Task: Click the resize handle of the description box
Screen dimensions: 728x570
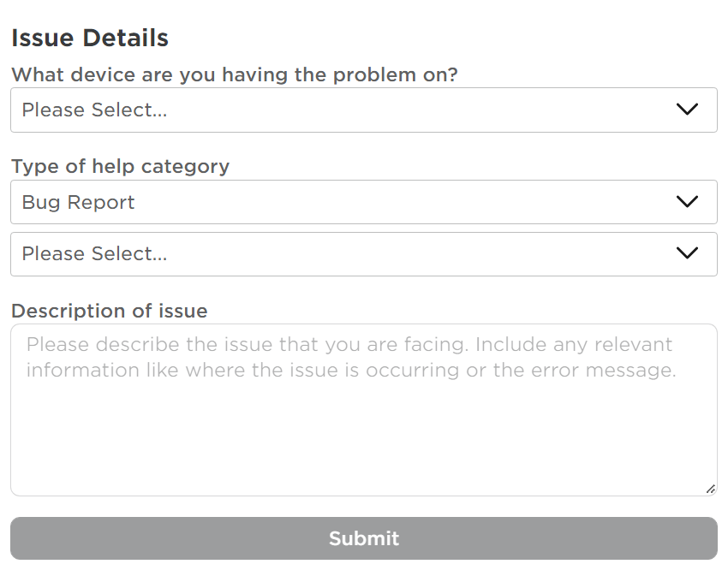Action: [710, 489]
